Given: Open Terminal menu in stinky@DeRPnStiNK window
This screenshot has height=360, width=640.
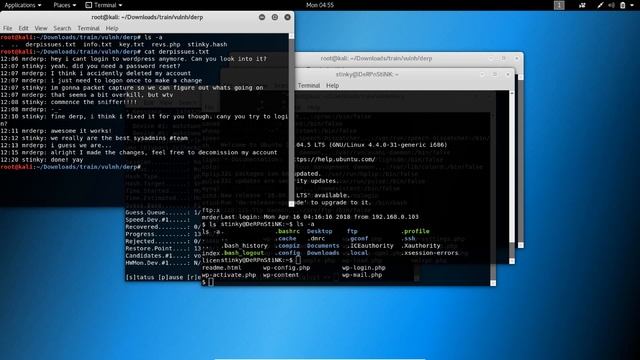Looking at the screenshot, I should tap(309, 85).
